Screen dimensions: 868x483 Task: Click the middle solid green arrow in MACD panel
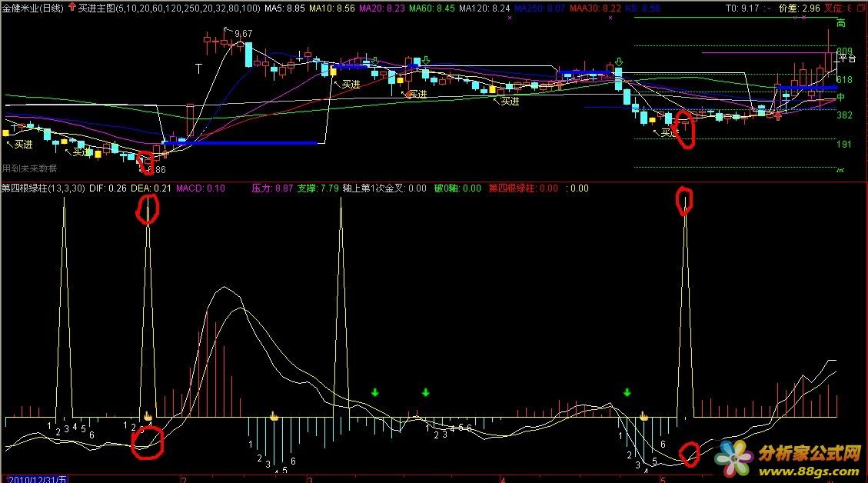[x=425, y=393]
